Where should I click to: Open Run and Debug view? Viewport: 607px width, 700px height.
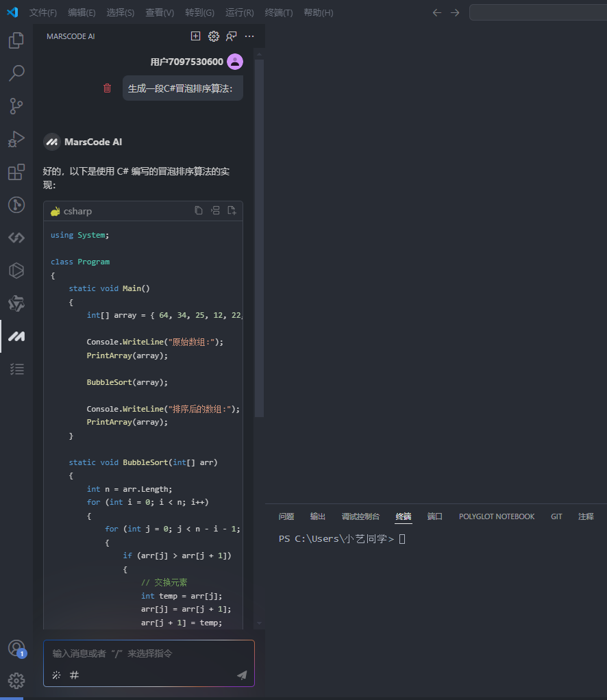tap(16, 139)
